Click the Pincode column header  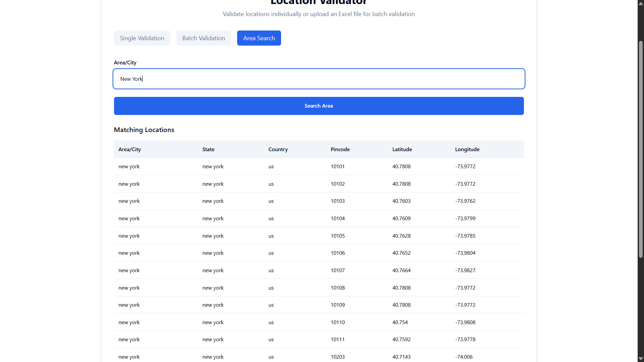pos(340,149)
